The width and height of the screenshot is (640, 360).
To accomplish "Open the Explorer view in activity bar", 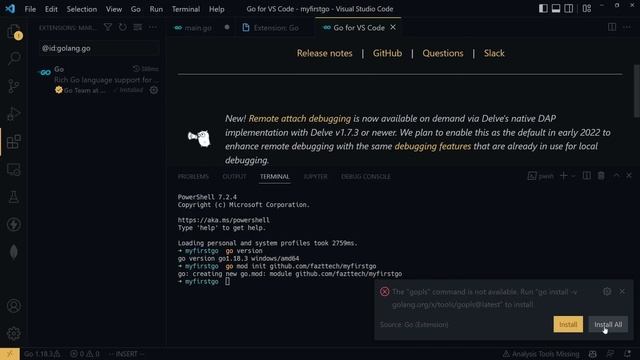I will pos(14,31).
